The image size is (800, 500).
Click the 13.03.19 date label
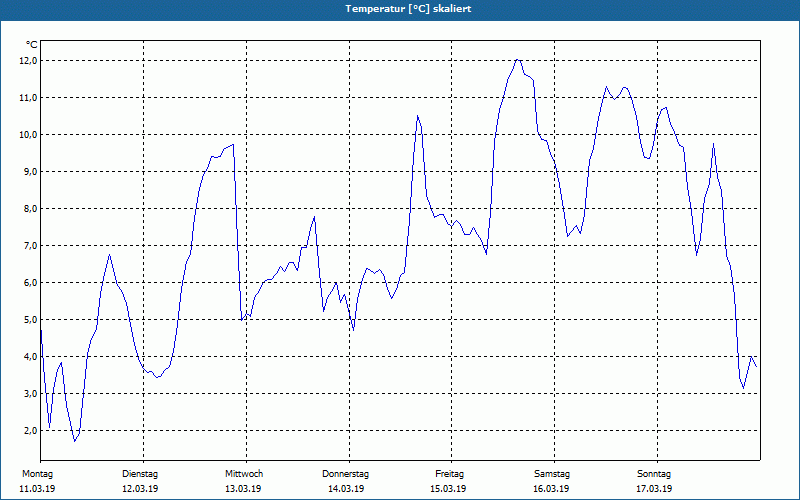pos(243,489)
